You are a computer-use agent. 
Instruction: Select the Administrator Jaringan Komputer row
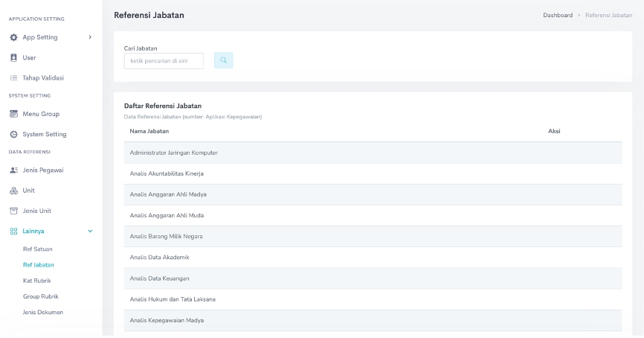(x=173, y=153)
